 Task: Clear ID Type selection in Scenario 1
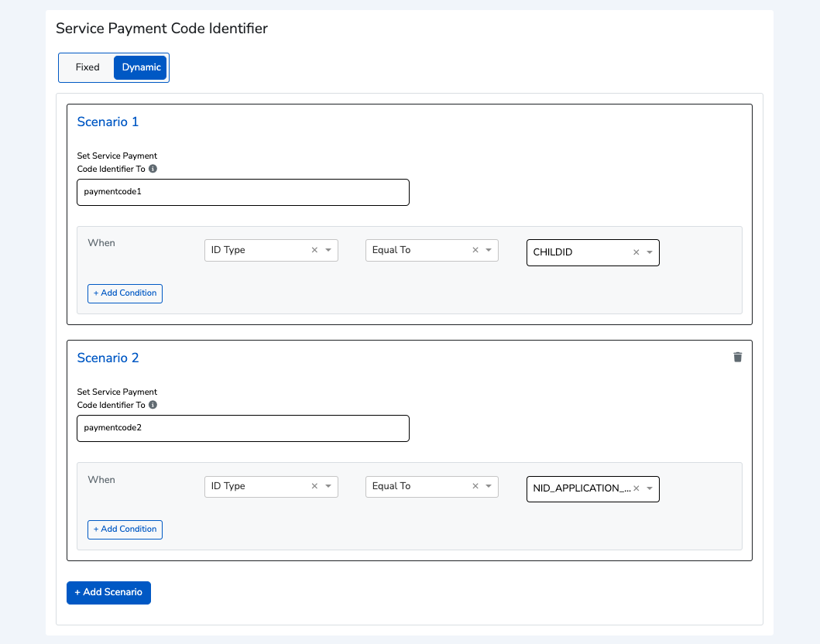[314, 250]
